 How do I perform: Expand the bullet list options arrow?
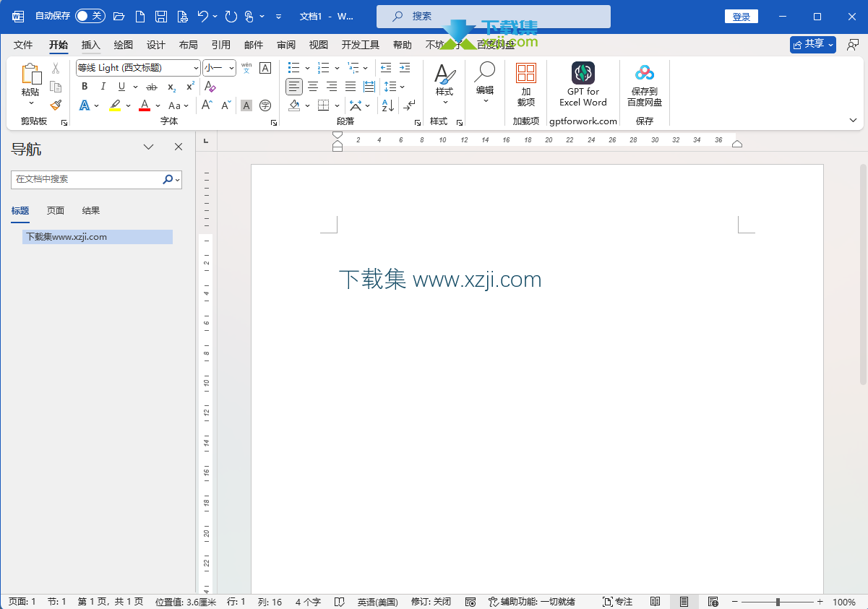coord(307,68)
